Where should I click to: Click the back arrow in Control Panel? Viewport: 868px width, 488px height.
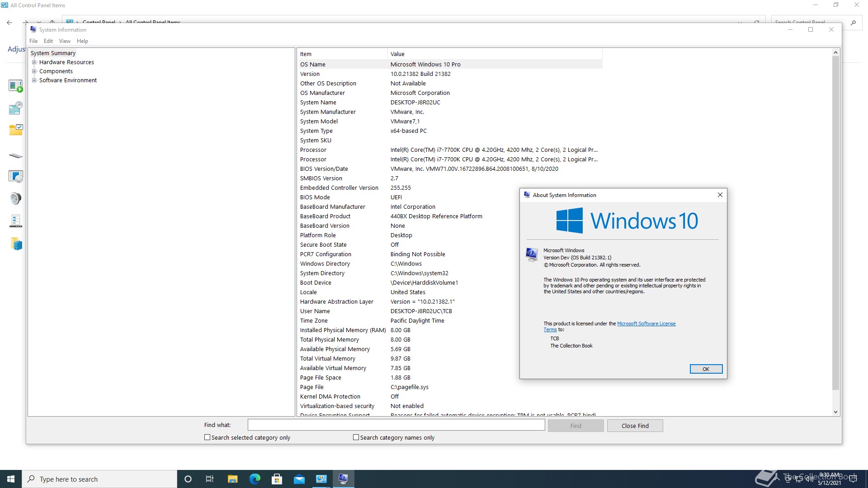9,22
